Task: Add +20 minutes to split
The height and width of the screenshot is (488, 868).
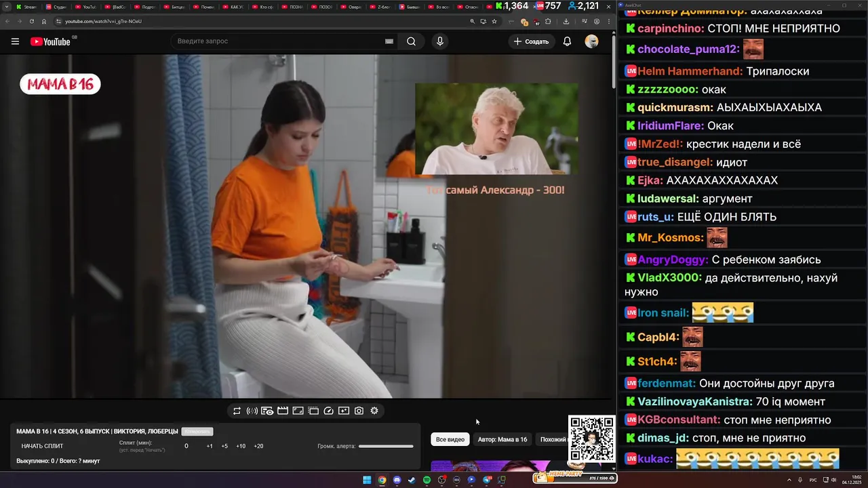Action: point(258,446)
